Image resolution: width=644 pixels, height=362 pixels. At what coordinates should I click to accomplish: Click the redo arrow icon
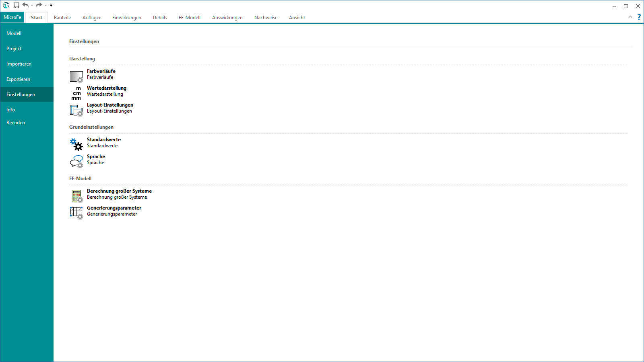point(39,5)
